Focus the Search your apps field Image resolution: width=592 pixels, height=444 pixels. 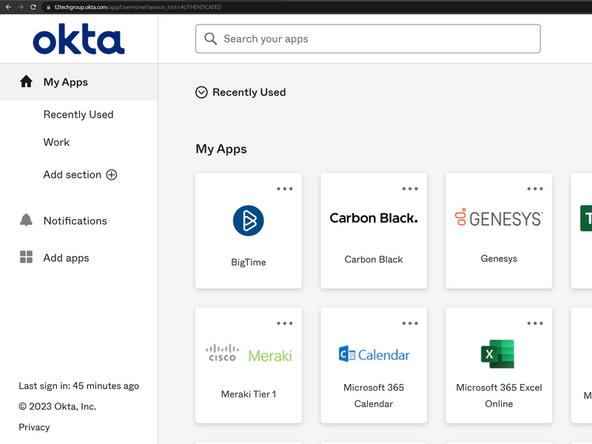(368, 39)
